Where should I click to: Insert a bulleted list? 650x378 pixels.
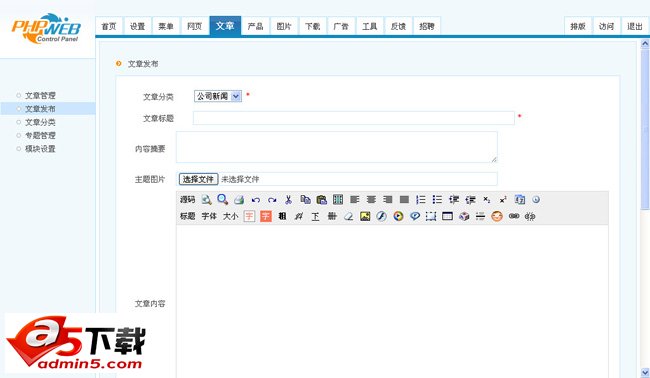437,200
